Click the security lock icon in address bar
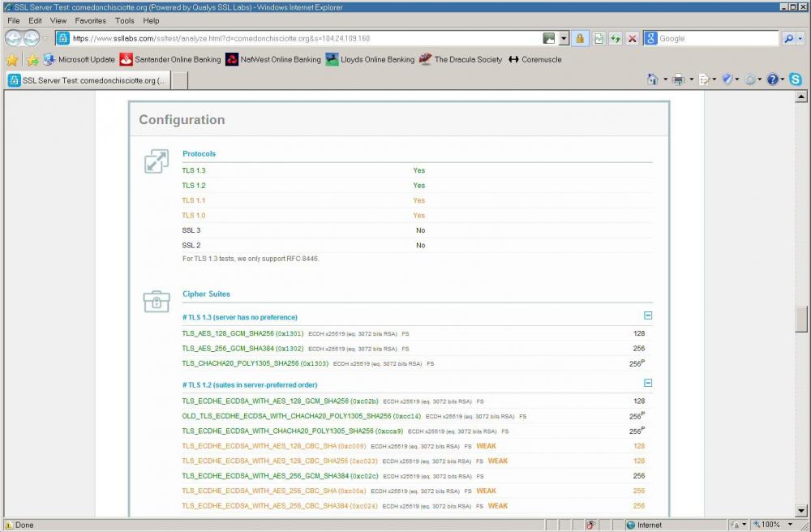Viewport: 811px width, 532px height. pos(580,38)
